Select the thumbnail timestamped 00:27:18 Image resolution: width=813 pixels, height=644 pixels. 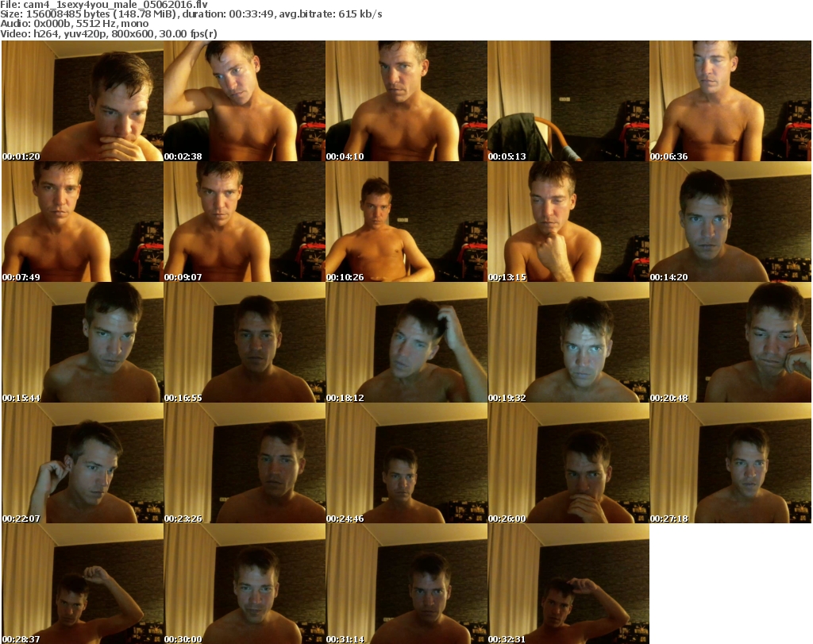coord(730,463)
